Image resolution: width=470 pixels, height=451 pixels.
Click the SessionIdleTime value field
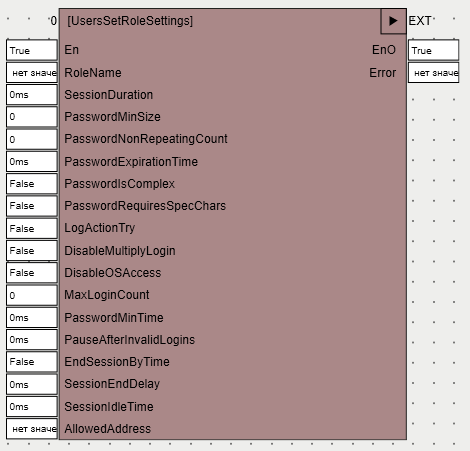32,407
